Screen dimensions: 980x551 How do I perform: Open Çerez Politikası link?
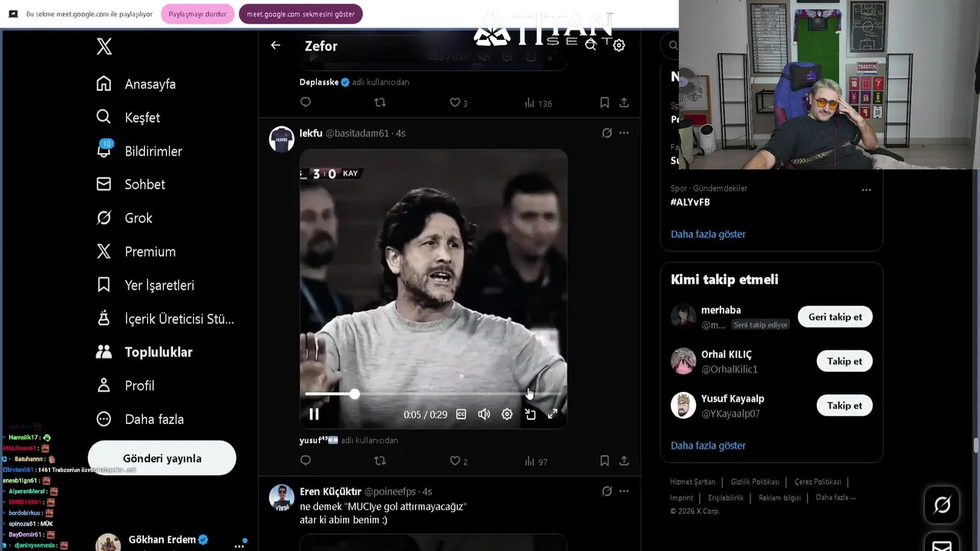click(818, 482)
